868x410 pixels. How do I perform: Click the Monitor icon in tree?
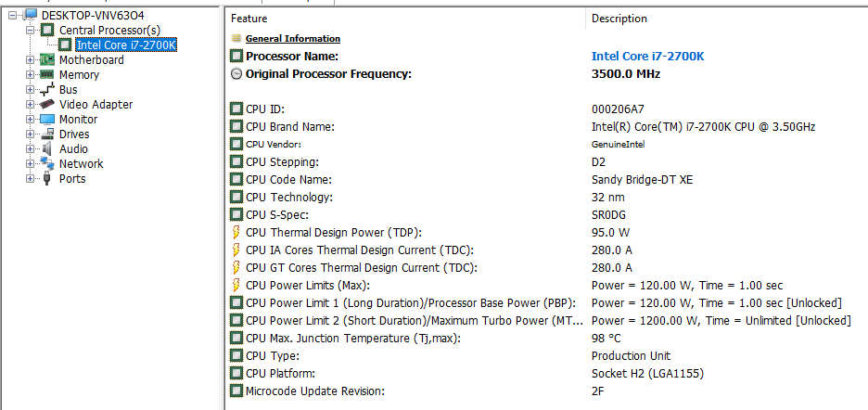(47, 119)
